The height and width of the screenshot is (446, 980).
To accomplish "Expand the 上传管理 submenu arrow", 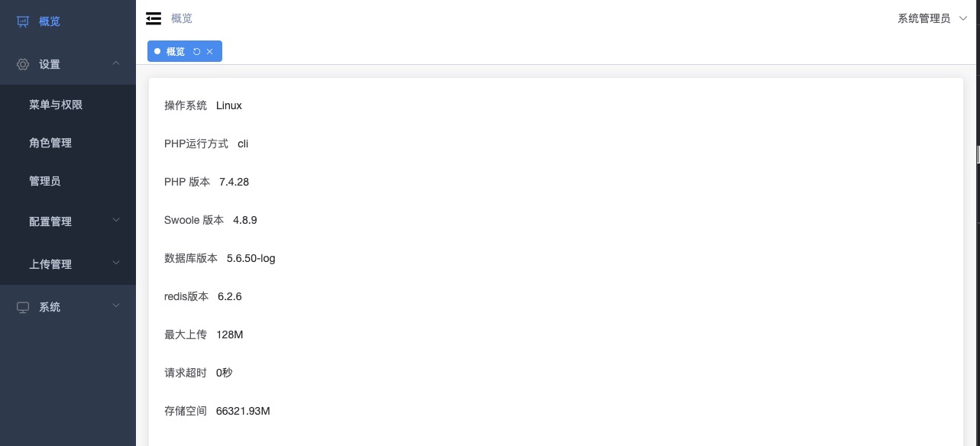I will pos(116,263).
